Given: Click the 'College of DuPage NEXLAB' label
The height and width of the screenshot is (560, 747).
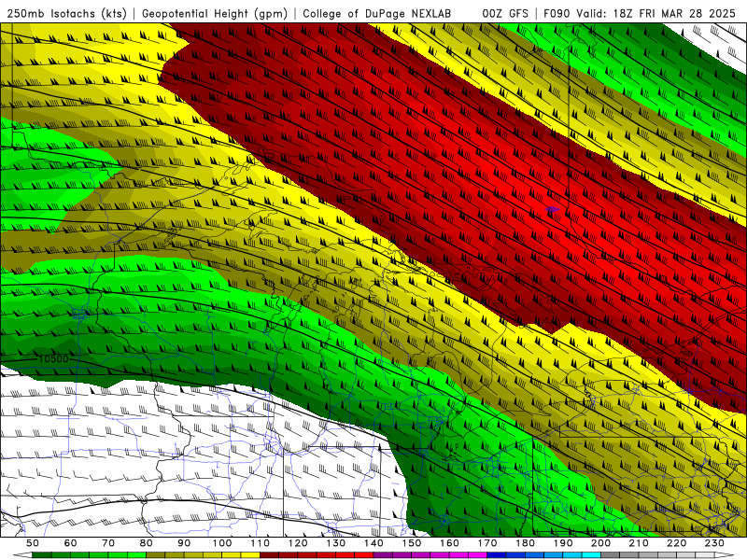Looking at the screenshot, I should [377, 13].
